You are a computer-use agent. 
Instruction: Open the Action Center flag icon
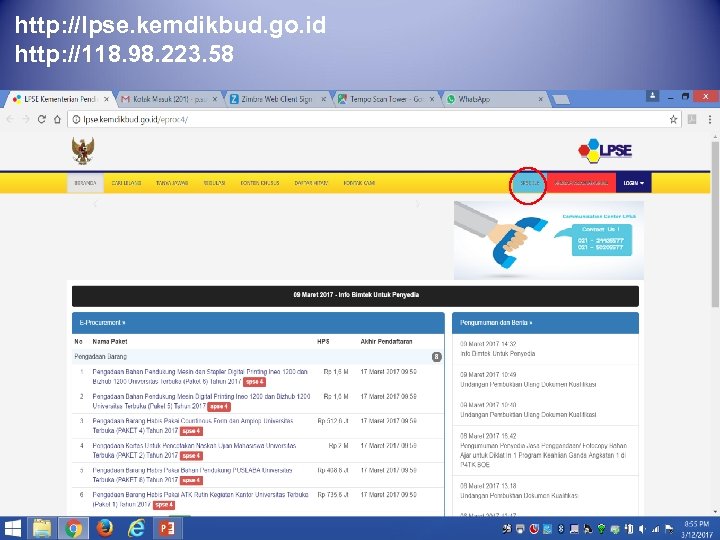pyautogui.click(x=669, y=529)
